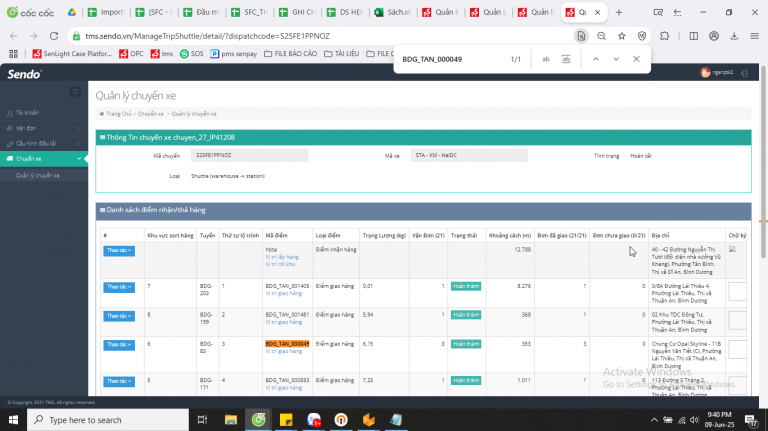Switch to the Sách.xlsx browser tab
Viewport: 768px width, 431px height.
coord(393,12)
